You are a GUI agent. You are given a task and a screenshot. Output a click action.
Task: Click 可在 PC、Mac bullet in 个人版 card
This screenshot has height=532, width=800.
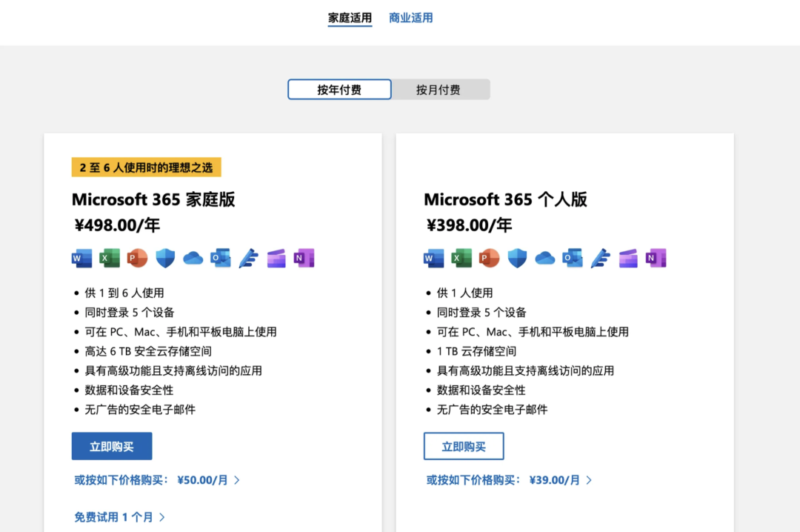pos(533,332)
